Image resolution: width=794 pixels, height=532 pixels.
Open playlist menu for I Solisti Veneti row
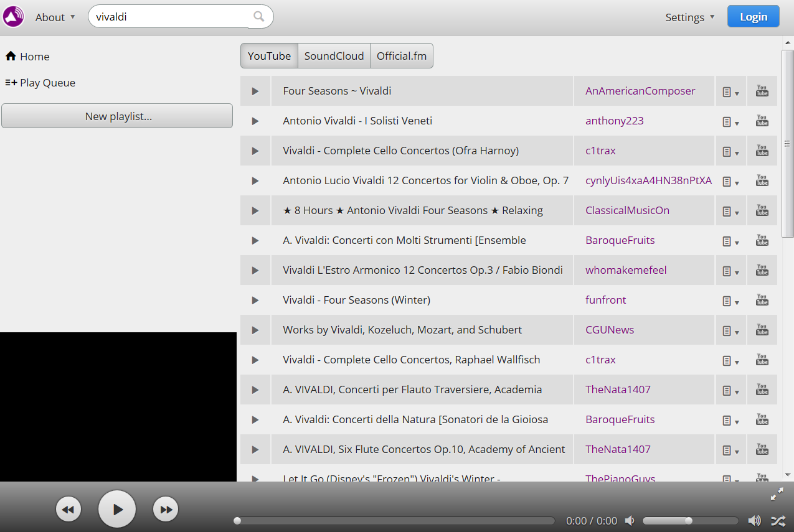coord(730,121)
